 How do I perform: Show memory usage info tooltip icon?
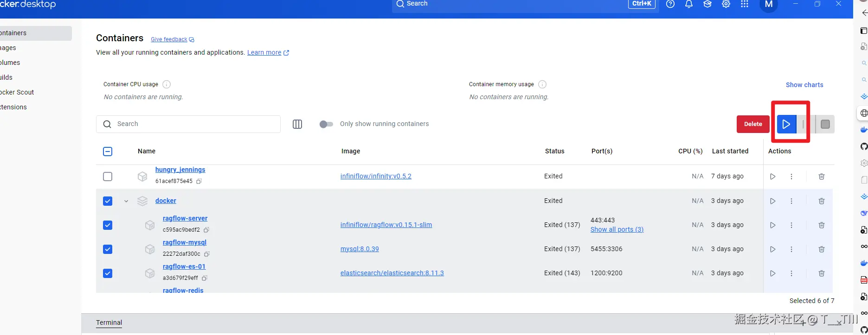(x=542, y=84)
